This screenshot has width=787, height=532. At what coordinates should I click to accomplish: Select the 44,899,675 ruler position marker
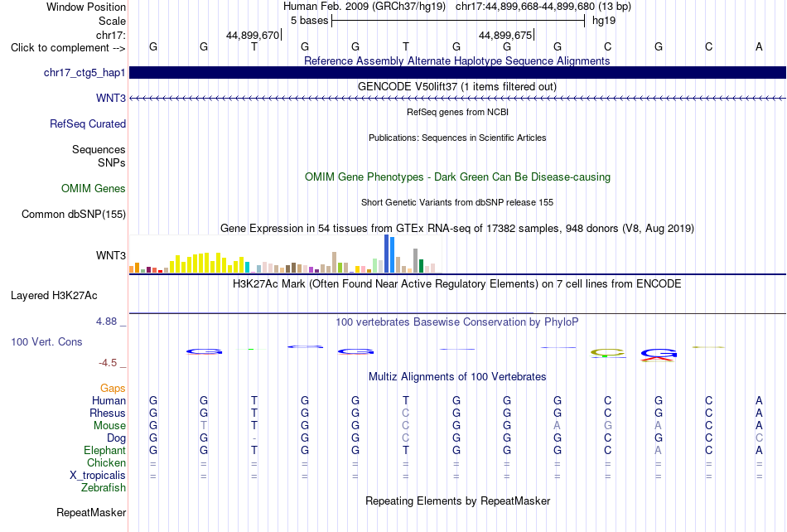tap(506, 35)
